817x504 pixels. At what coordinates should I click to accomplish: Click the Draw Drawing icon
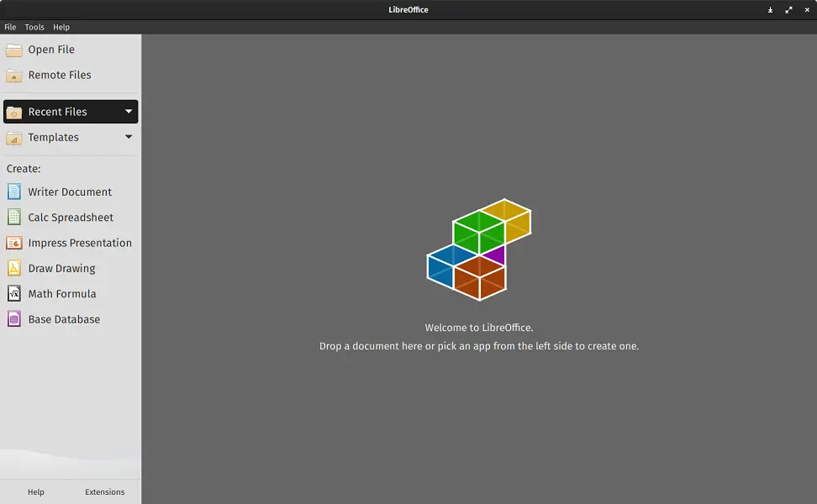14,268
